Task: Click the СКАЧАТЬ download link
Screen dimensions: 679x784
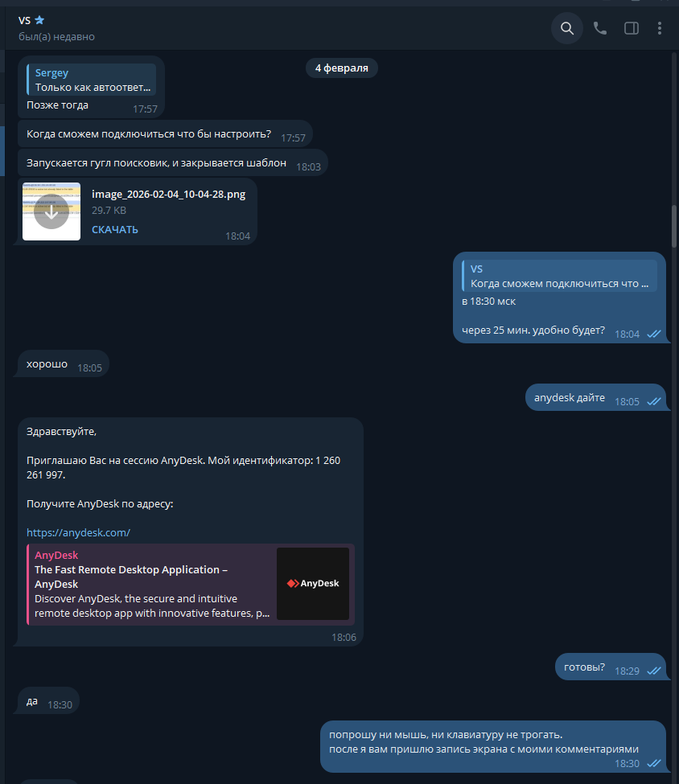Action: (114, 229)
